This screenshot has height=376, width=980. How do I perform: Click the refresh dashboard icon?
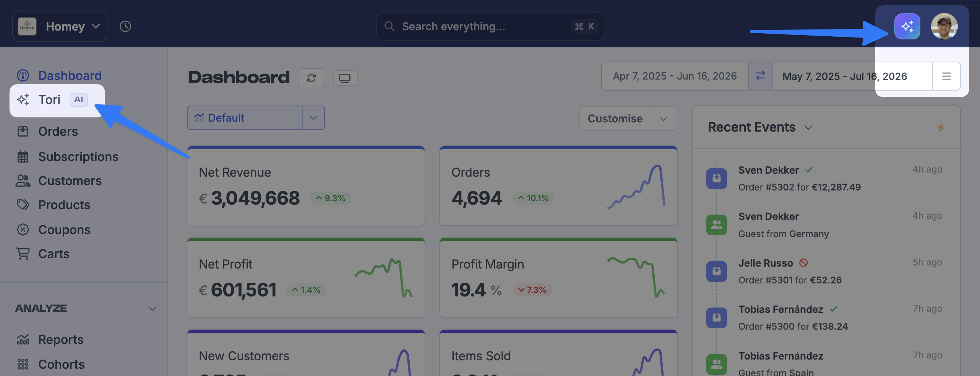click(312, 78)
